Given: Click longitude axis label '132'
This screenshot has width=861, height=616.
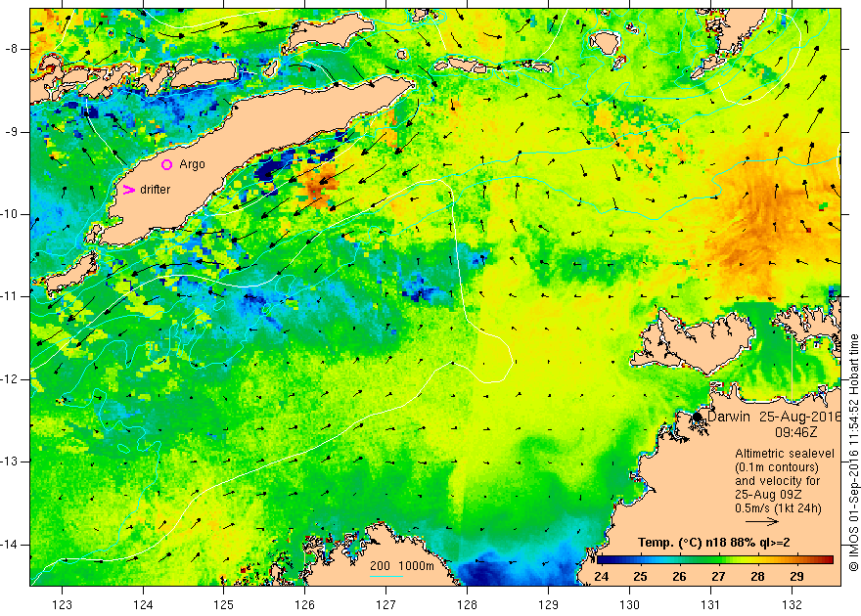Looking at the screenshot, I should 792,604.
